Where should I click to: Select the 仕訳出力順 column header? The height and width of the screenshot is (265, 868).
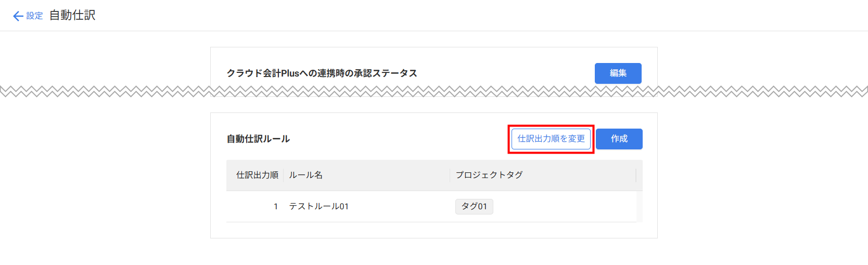coord(257,175)
